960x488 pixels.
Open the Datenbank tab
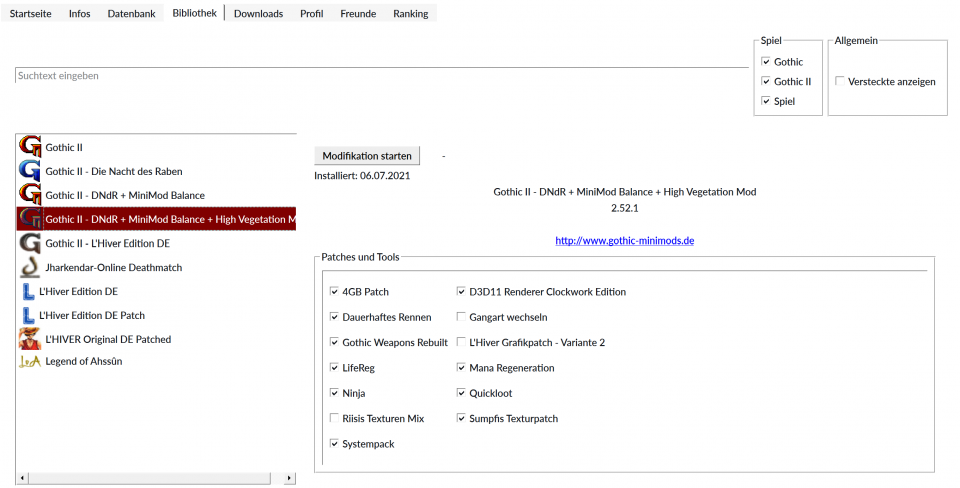pos(132,13)
